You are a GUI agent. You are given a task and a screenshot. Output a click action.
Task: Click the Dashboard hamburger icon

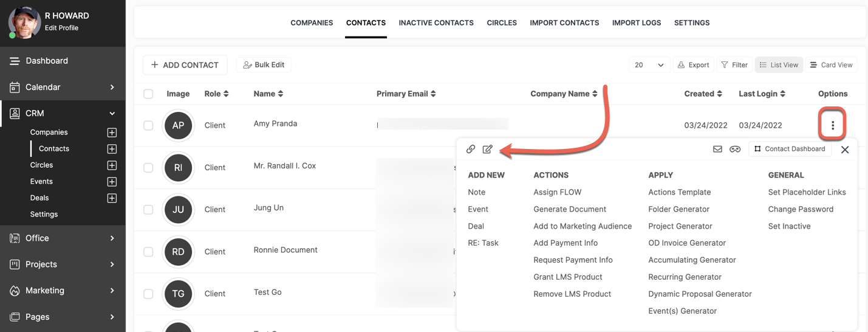click(x=15, y=61)
